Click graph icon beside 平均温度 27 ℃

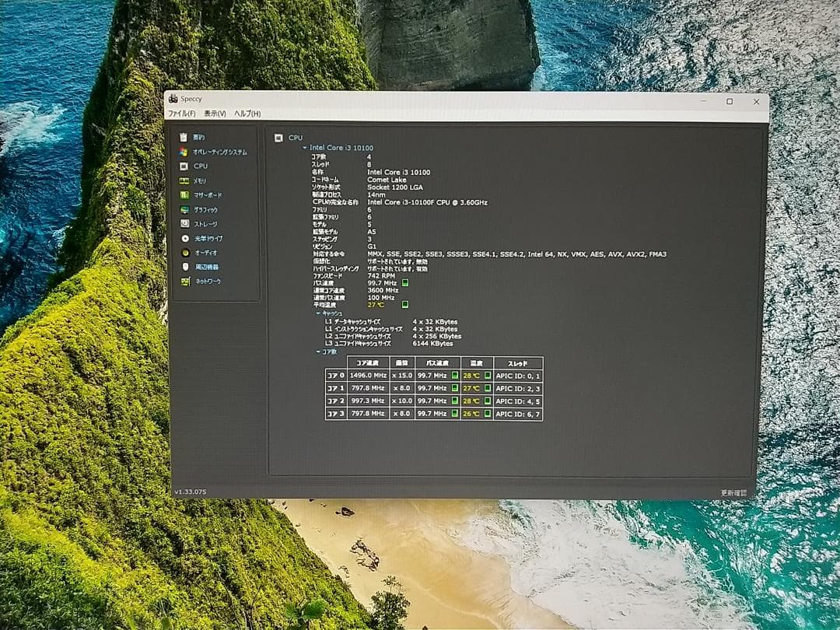coord(405,304)
